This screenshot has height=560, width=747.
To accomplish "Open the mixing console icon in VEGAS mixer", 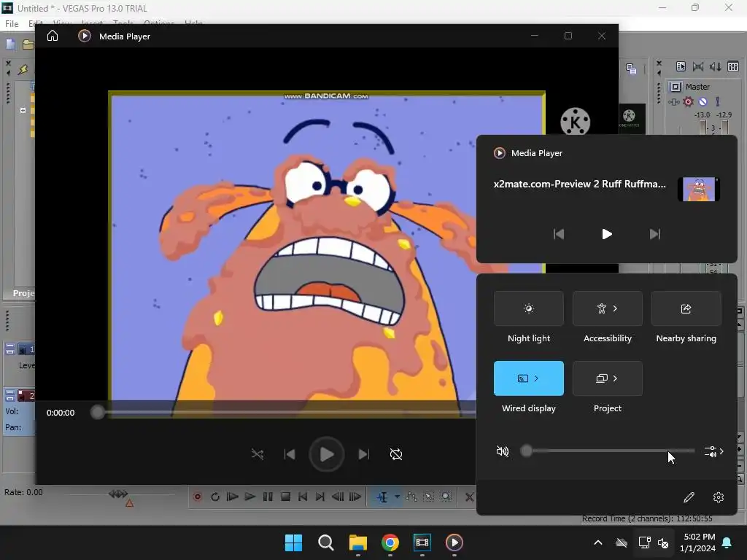I will click(x=733, y=66).
